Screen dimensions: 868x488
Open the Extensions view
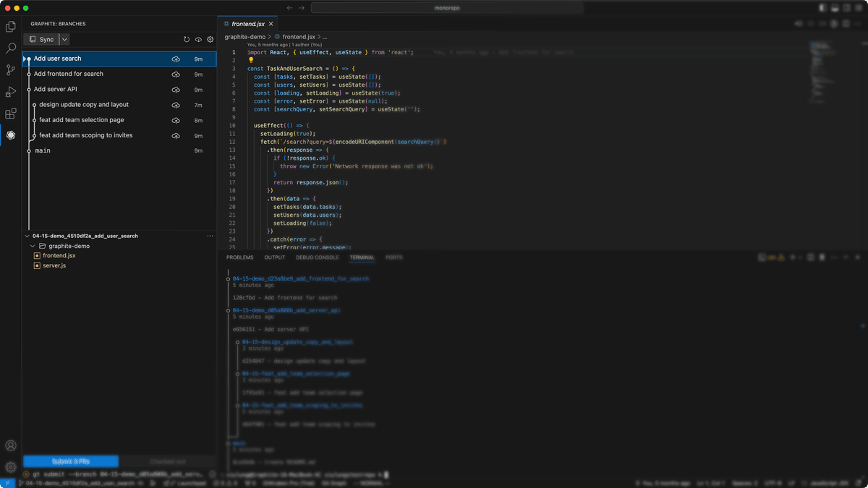pyautogui.click(x=11, y=114)
